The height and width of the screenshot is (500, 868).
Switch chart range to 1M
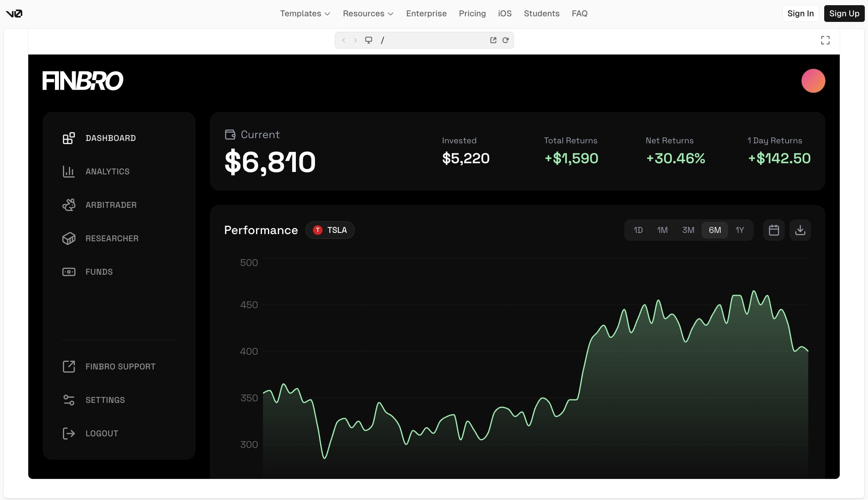[x=662, y=230]
